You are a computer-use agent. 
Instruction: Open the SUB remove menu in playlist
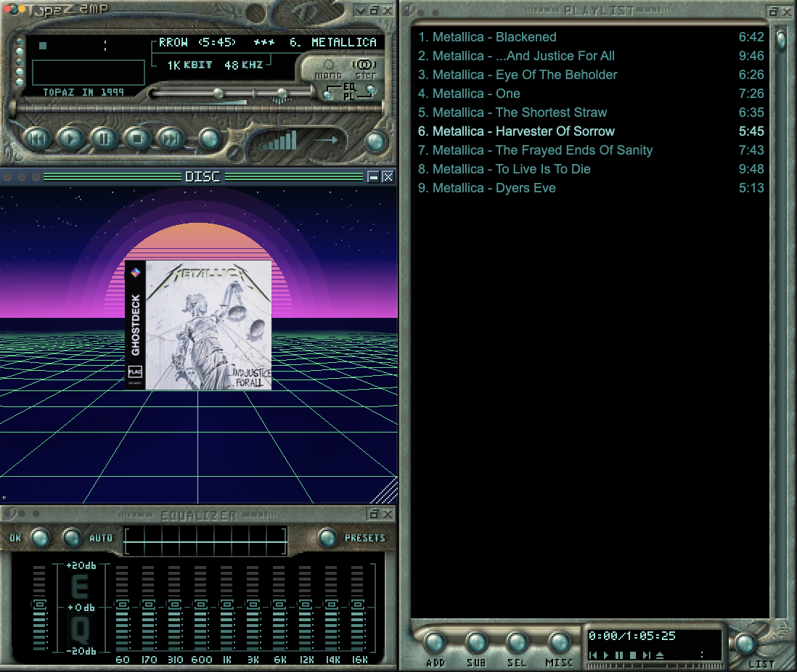[x=476, y=644]
